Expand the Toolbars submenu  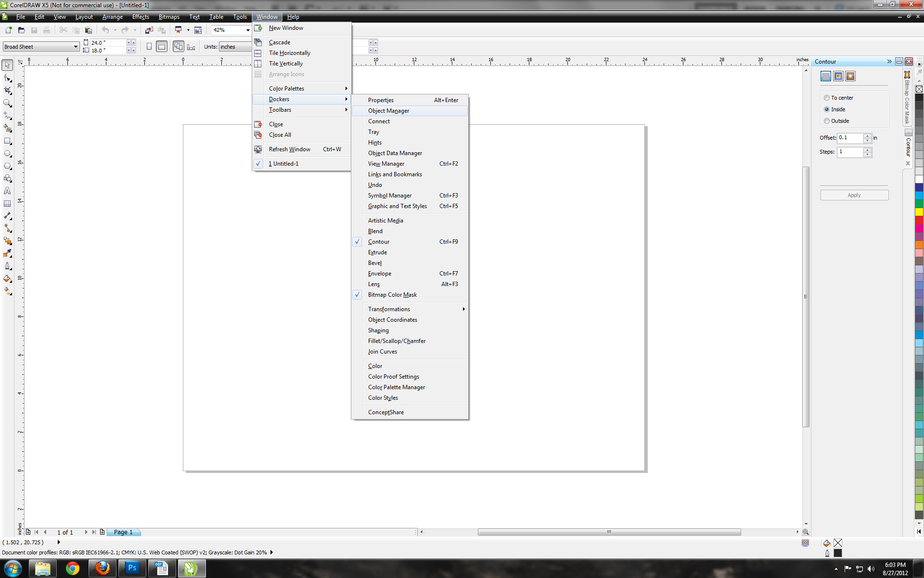coord(302,110)
